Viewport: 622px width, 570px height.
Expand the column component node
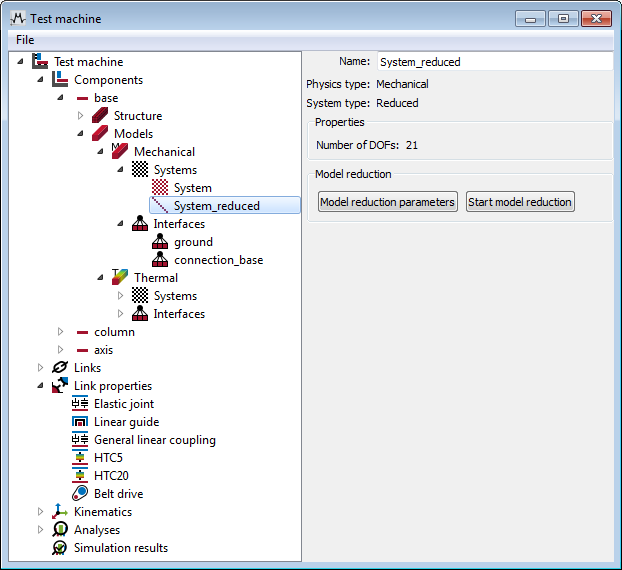pos(60,332)
